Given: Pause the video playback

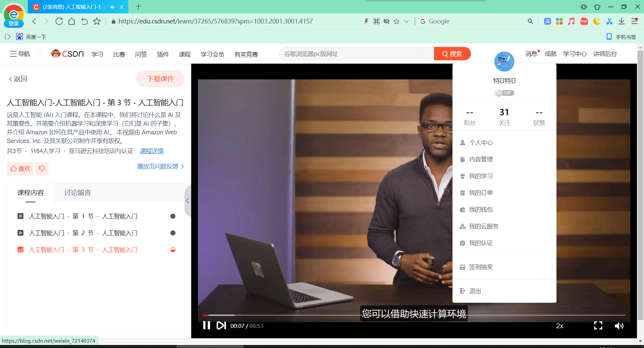Looking at the screenshot, I should click(206, 326).
